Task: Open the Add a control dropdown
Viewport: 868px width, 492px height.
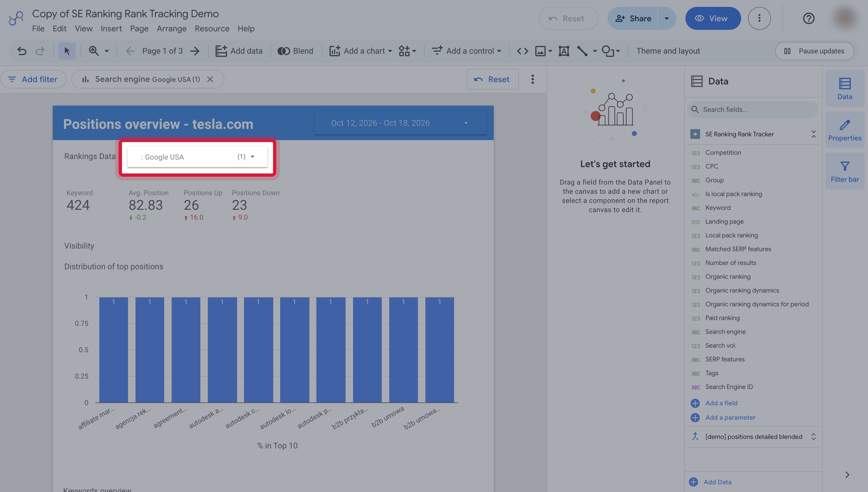Action: pyautogui.click(x=466, y=51)
